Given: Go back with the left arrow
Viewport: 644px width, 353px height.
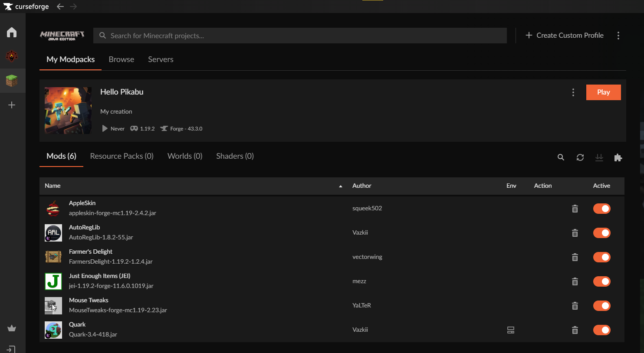Looking at the screenshot, I should tap(60, 7).
